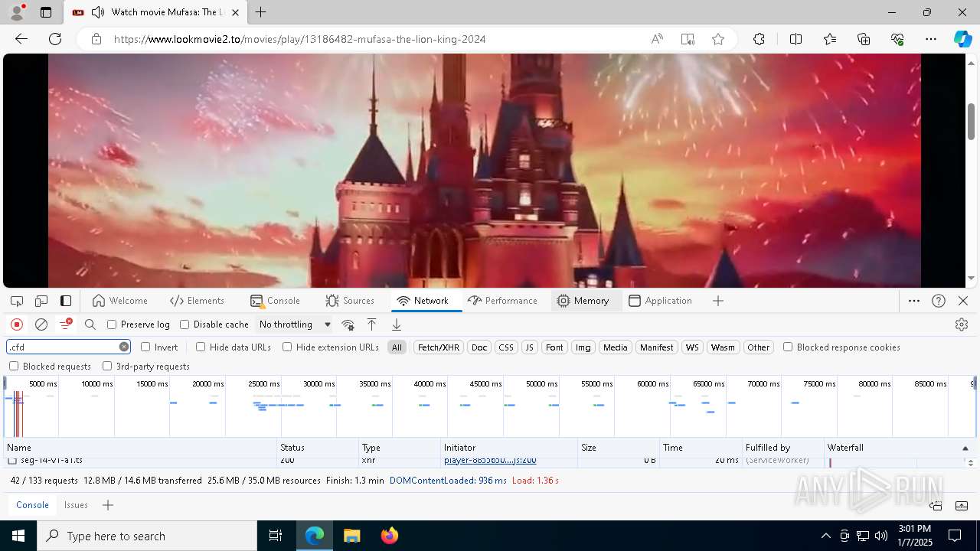The image size is (980, 551).
Task: Expand hidden system tray icons chevron
Action: (x=825, y=536)
